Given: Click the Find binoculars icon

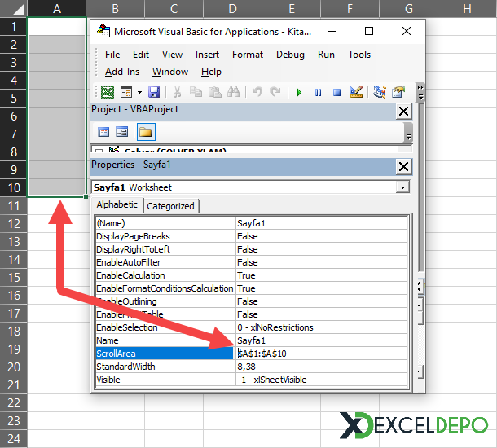Looking at the screenshot, I should 234,93.
